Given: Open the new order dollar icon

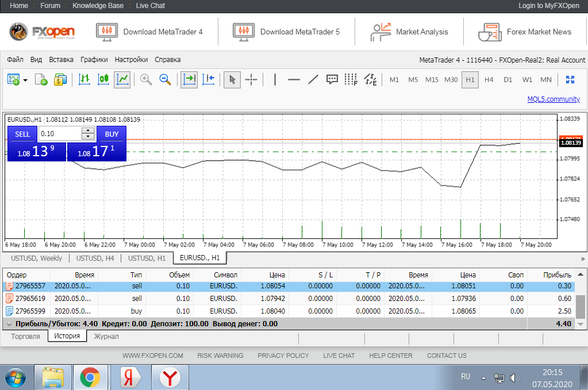Looking at the screenshot, I should (60, 79).
